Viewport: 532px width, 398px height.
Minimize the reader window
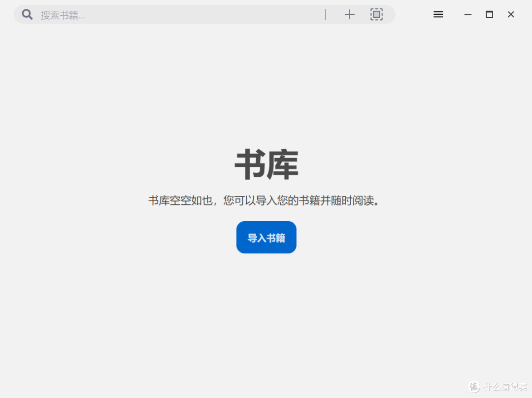click(468, 15)
